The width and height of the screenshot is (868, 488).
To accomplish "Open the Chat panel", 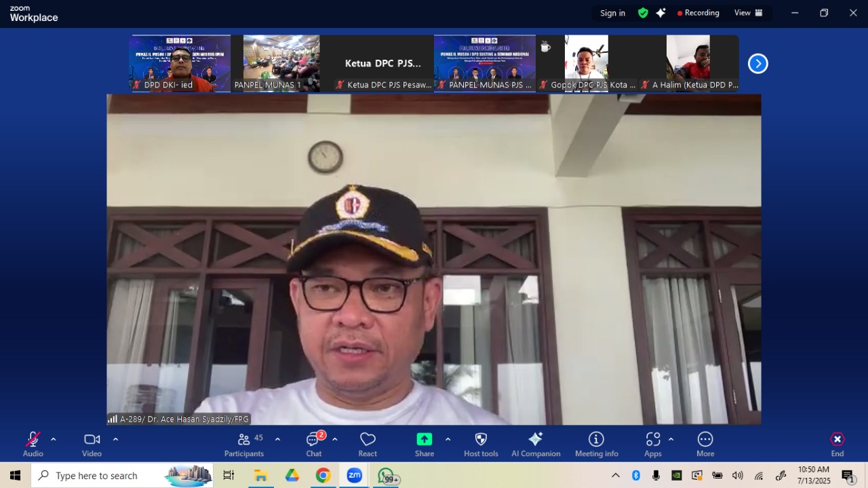I will pos(313,444).
